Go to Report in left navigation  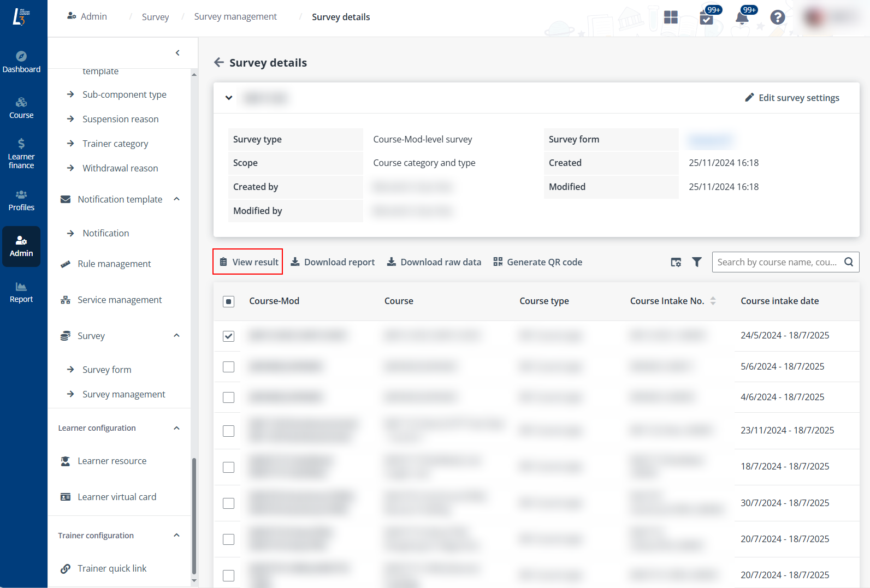coord(21,292)
